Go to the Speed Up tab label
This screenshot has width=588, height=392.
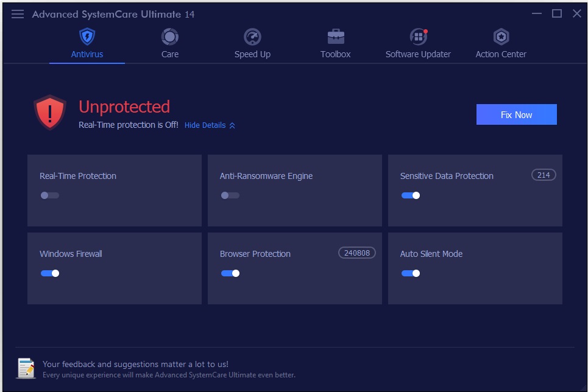click(x=252, y=54)
